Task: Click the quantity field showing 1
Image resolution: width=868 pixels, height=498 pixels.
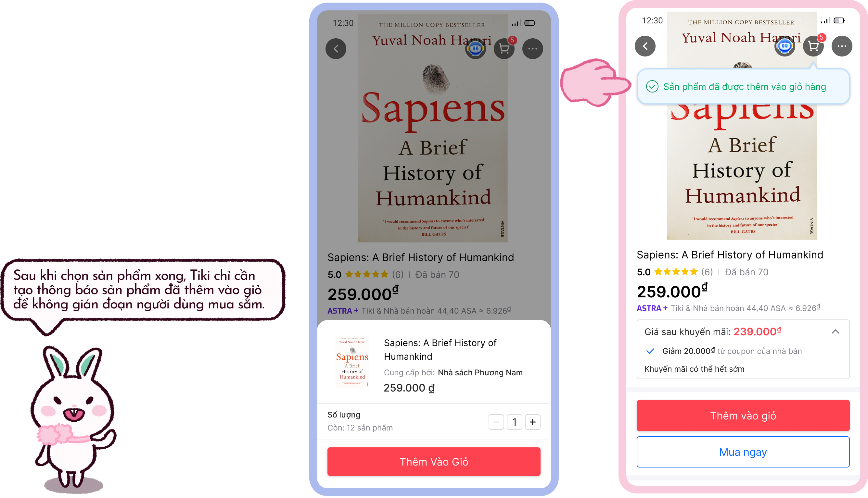Action: (514, 422)
